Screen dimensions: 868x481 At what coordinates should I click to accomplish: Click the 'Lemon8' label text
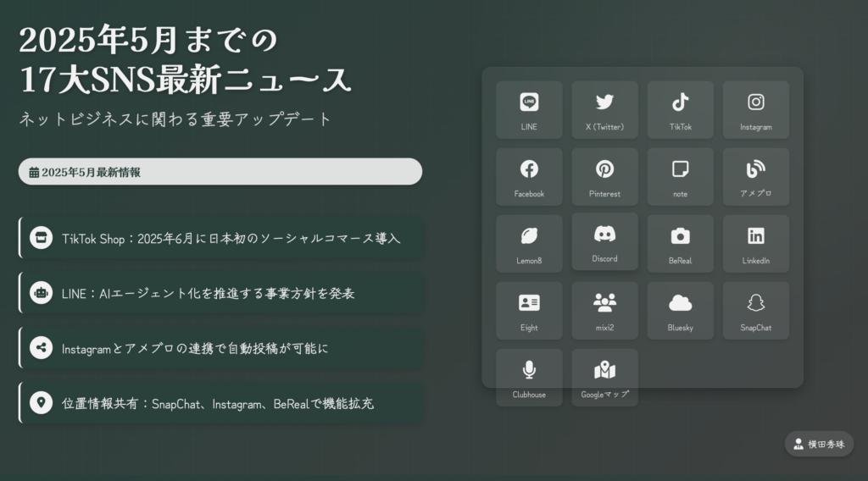click(529, 261)
